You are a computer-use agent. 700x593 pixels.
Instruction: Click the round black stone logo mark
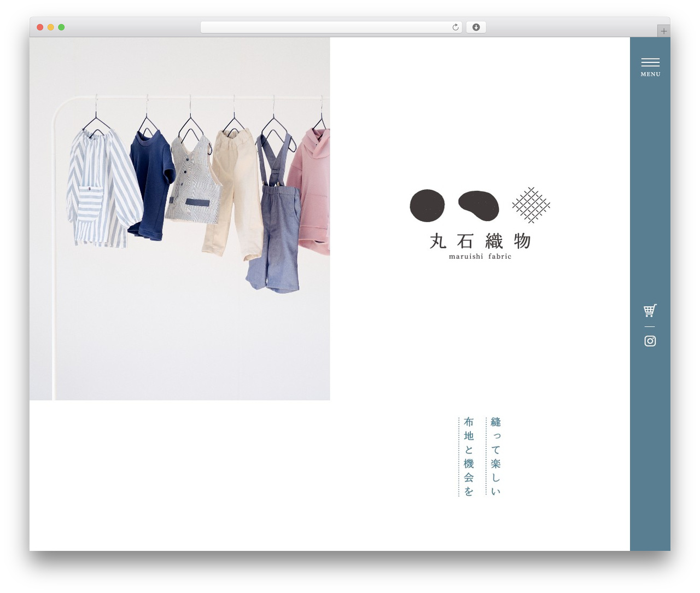click(x=427, y=206)
